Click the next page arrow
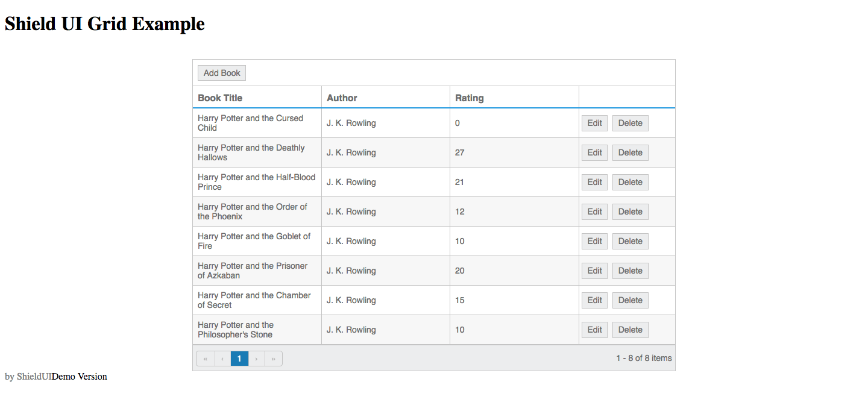 (x=256, y=358)
